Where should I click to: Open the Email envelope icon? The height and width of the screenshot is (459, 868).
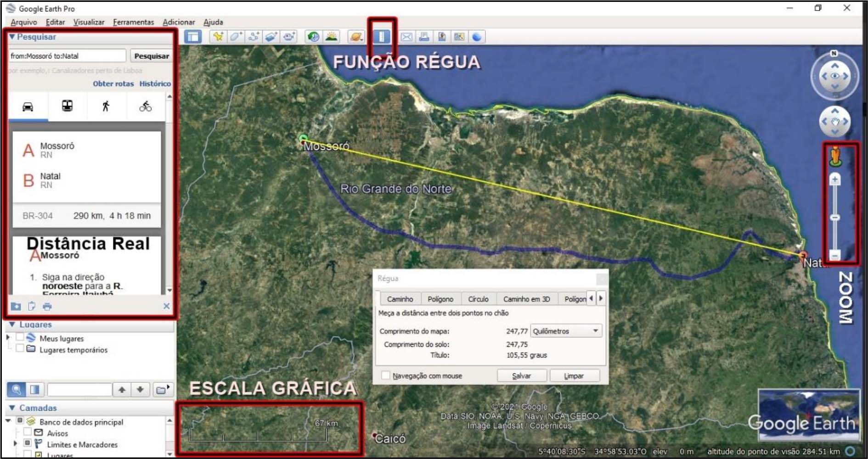406,37
